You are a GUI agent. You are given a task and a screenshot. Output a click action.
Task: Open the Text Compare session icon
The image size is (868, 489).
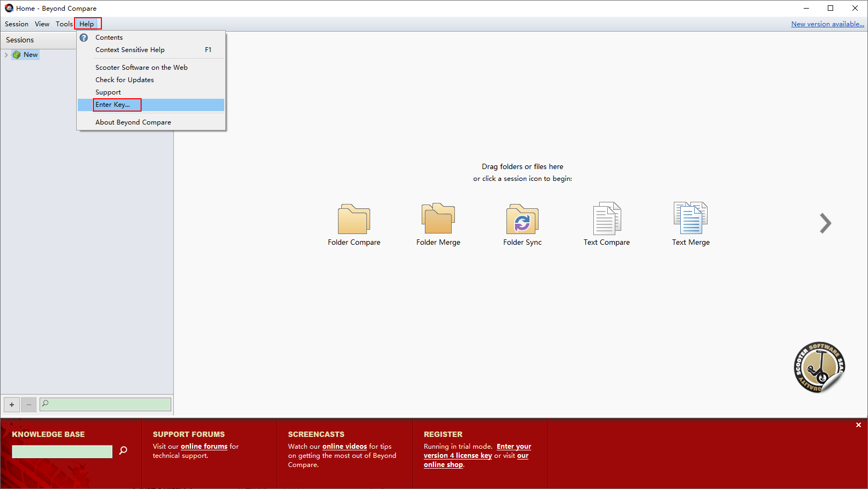tap(607, 219)
